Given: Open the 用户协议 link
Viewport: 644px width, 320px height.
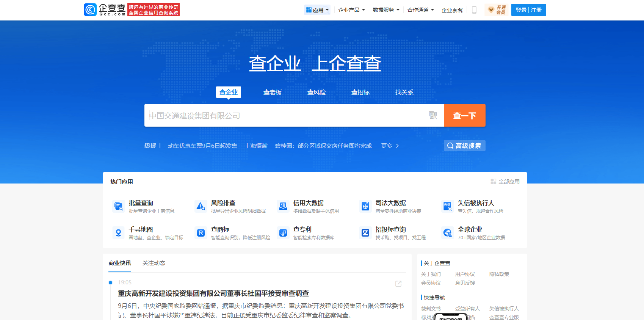Looking at the screenshot, I should (x=465, y=274).
